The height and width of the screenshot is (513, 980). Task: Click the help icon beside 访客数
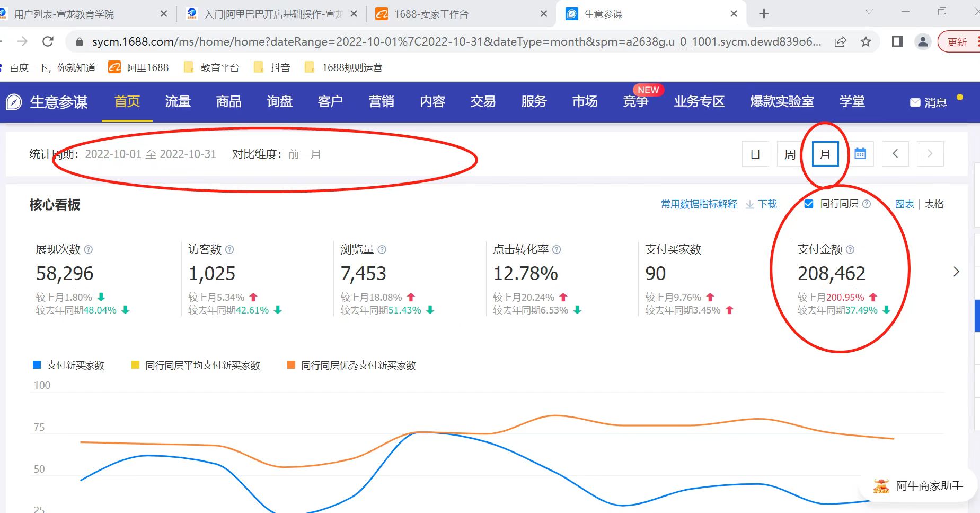click(229, 249)
